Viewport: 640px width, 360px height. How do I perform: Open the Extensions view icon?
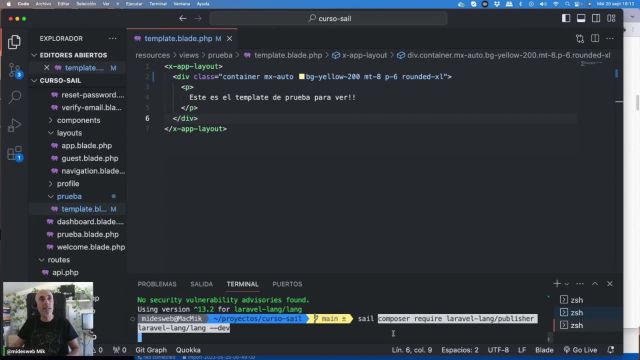(15, 153)
